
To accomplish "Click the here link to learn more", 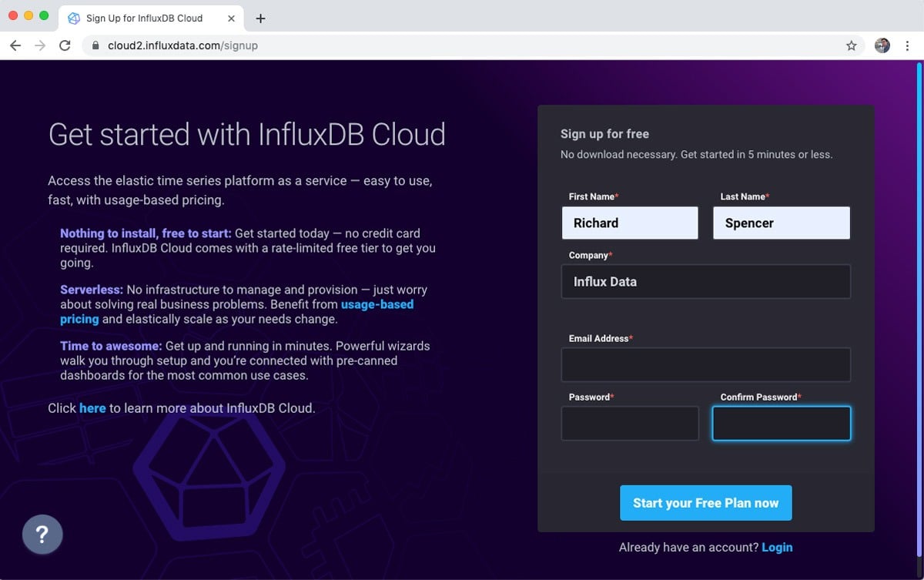I will (x=92, y=408).
